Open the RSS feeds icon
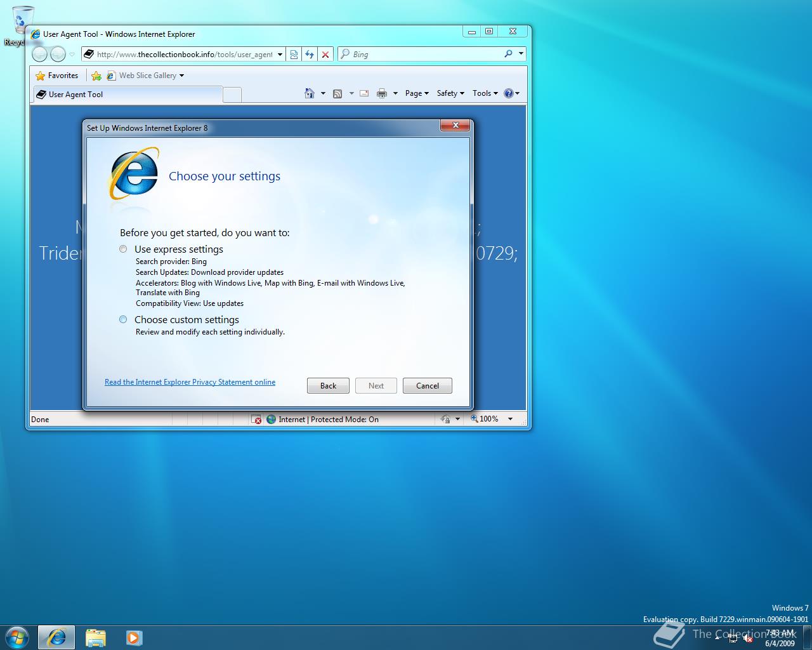 pos(337,93)
